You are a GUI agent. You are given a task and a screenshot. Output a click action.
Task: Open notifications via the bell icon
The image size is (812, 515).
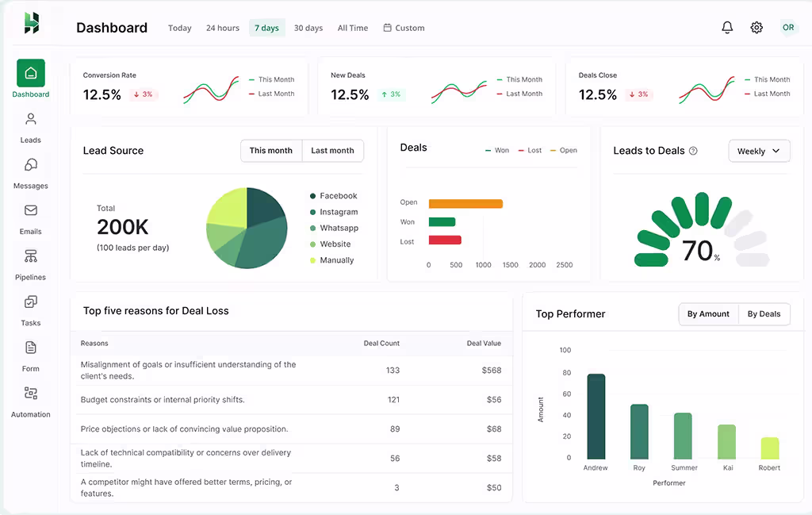pyautogui.click(x=727, y=27)
